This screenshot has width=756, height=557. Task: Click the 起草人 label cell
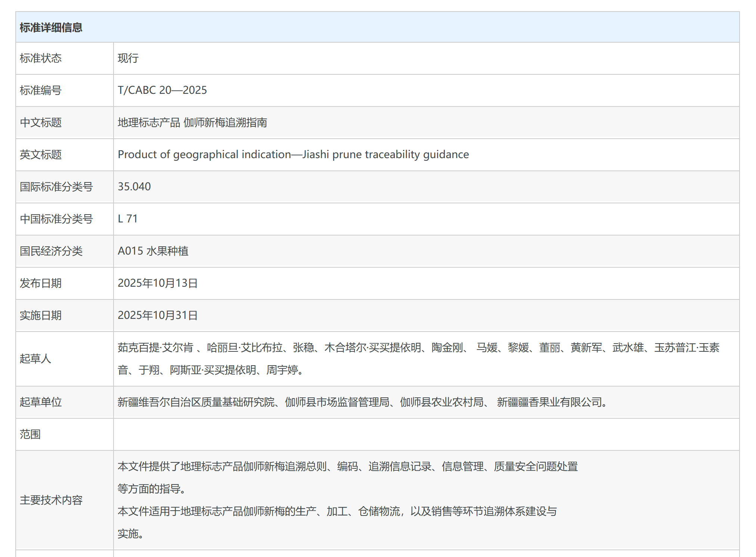click(x=35, y=359)
